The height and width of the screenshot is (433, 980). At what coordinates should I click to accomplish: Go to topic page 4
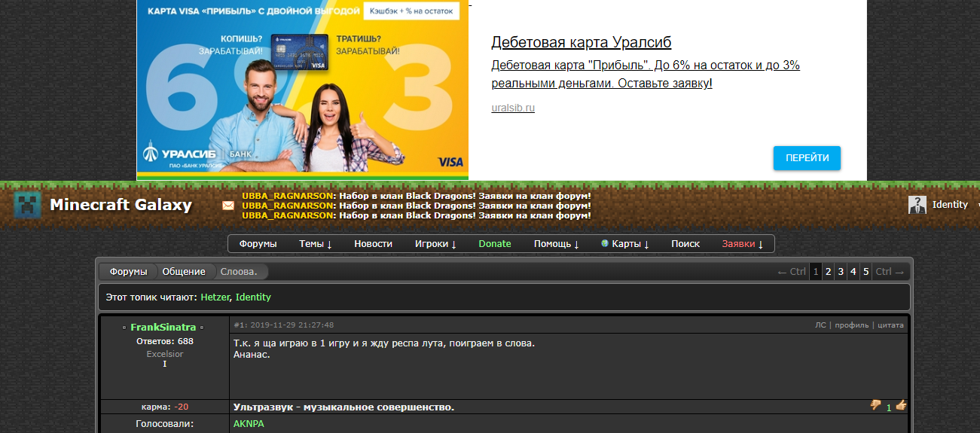click(x=853, y=272)
